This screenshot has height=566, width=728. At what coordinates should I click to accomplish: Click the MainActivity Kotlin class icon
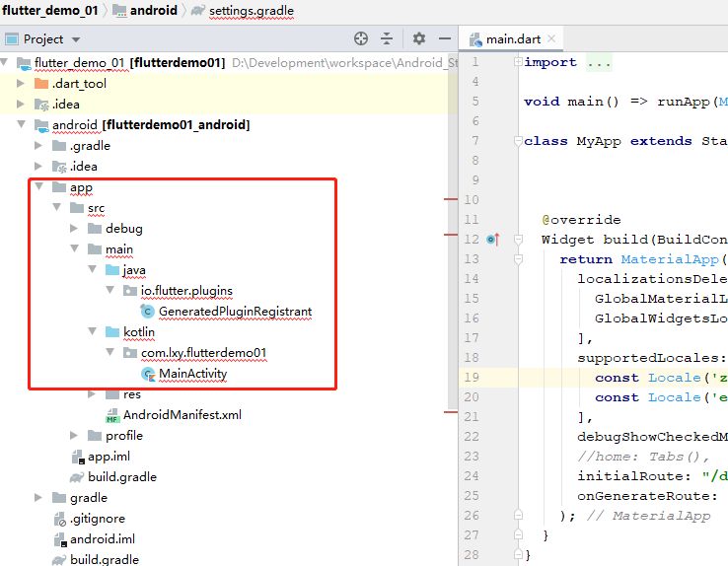[x=148, y=374]
